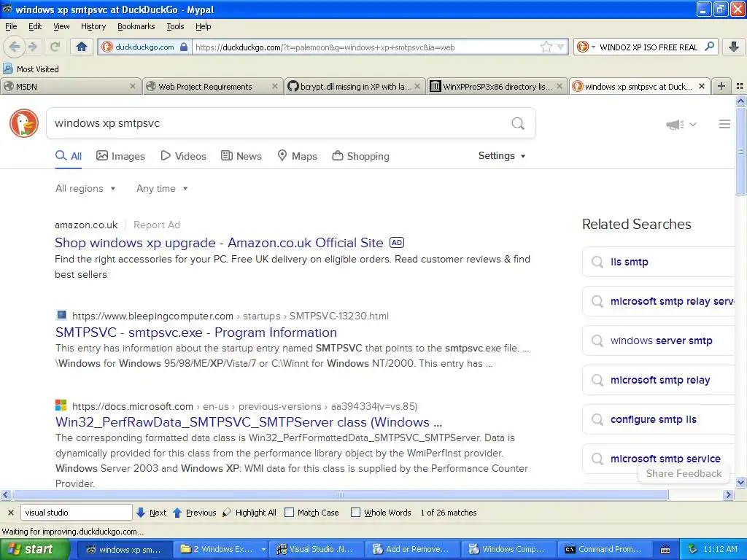
Task: Click the horizontal scrollbar right arrow
Action: 728,495
